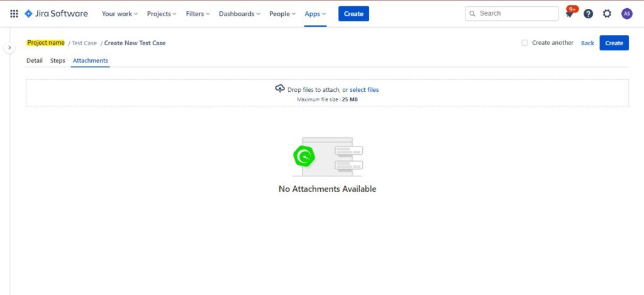
Task: Click the green hexagon app logo illustration
Action: pos(304,156)
